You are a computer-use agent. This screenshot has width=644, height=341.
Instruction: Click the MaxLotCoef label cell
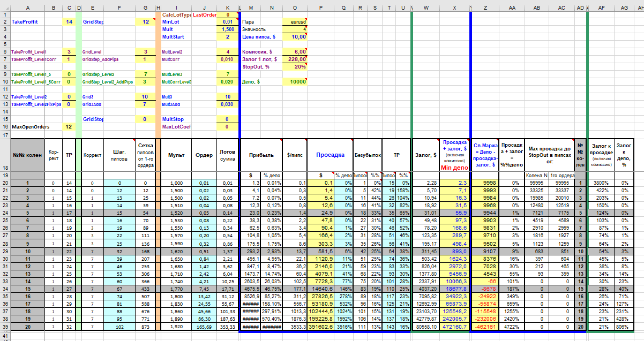(x=176, y=127)
